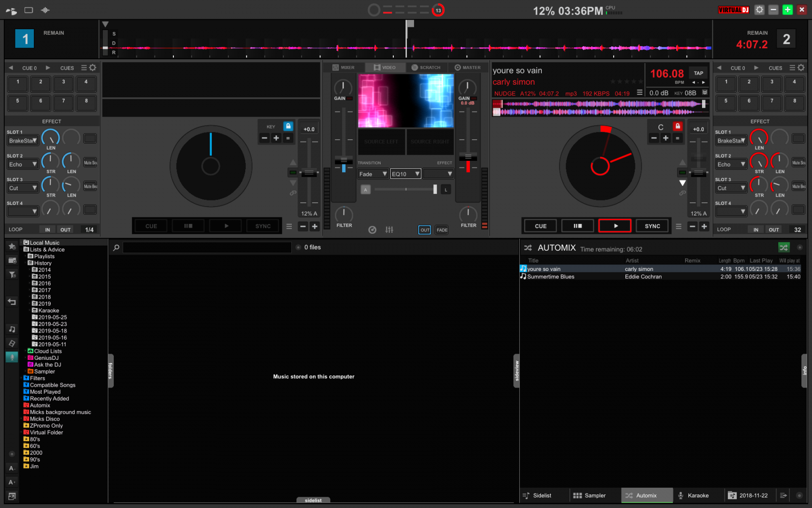Click the music note sidebar icon
The height and width of the screenshot is (508, 812).
[12, 329]
